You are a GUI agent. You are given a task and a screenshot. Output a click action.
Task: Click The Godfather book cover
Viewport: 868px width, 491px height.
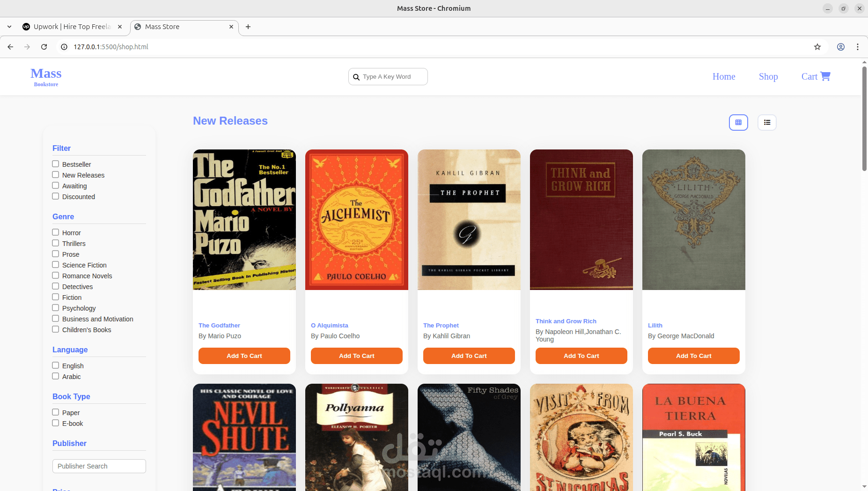pyautogui.click(x=244, y=220)
